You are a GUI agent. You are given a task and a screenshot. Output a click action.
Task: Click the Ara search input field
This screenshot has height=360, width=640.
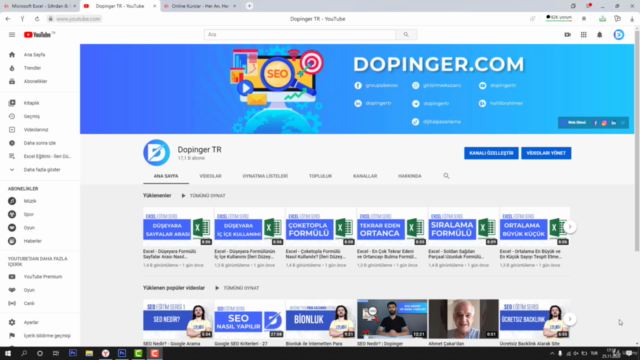pyautogui.click(x=300, y=35)
